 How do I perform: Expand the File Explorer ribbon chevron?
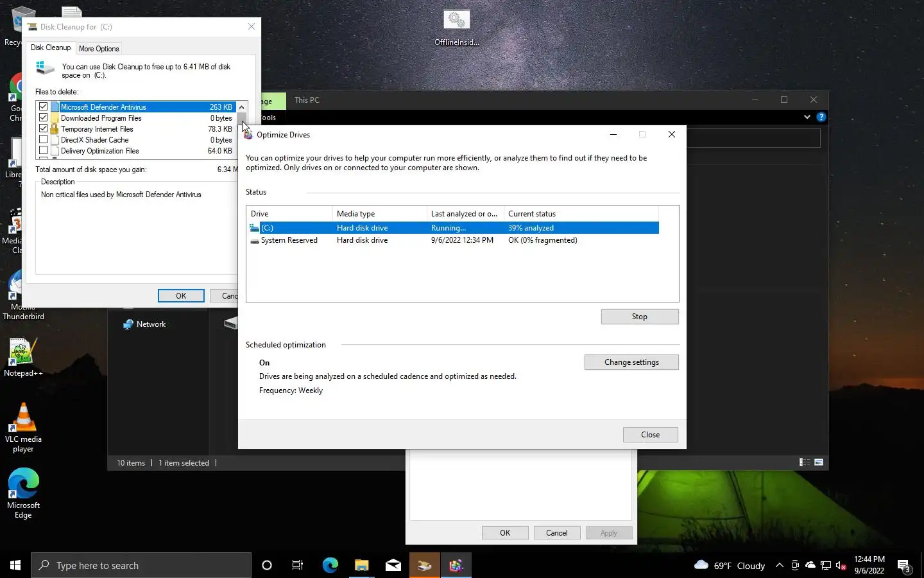[807, 117]
